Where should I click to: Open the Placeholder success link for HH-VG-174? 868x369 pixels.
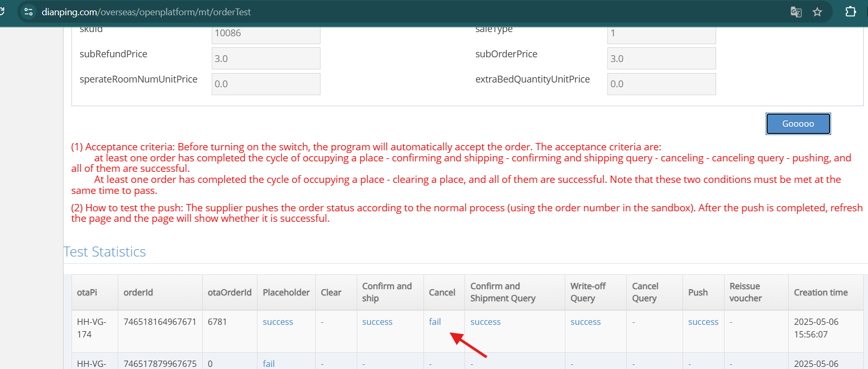(x=277, y=322)
